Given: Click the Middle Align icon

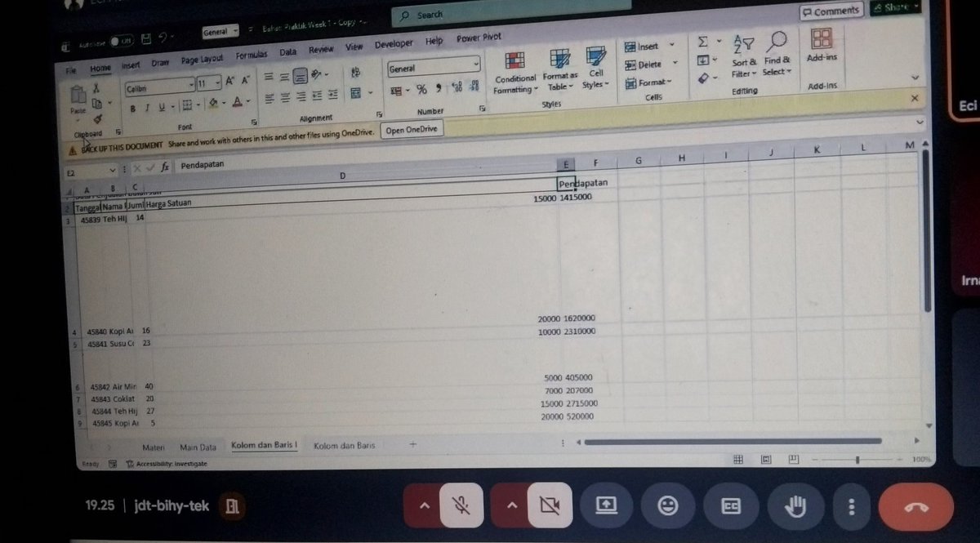Looking at the screenshot, I should tap(283, 78).
